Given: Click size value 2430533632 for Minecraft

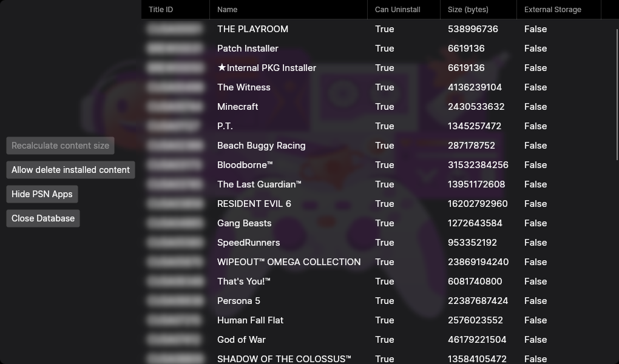Looking at the screenshot, I should [476, 107].
